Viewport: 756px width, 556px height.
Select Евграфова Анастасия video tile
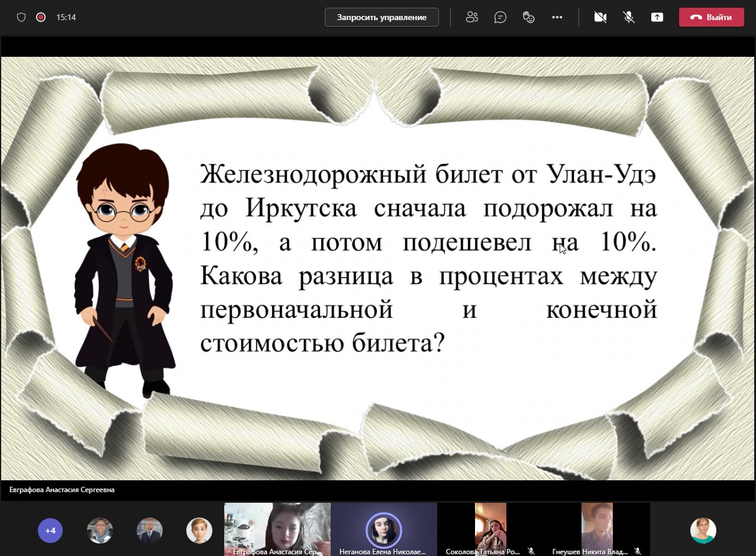pos(277,529)
